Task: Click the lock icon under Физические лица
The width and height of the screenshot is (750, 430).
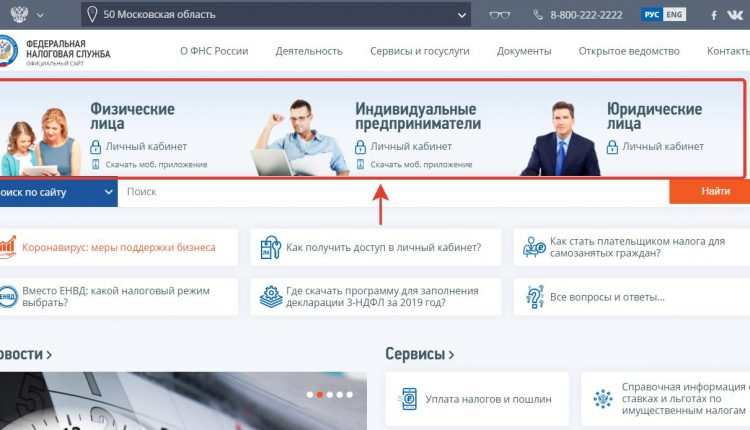Action: (x=96, y=147)
